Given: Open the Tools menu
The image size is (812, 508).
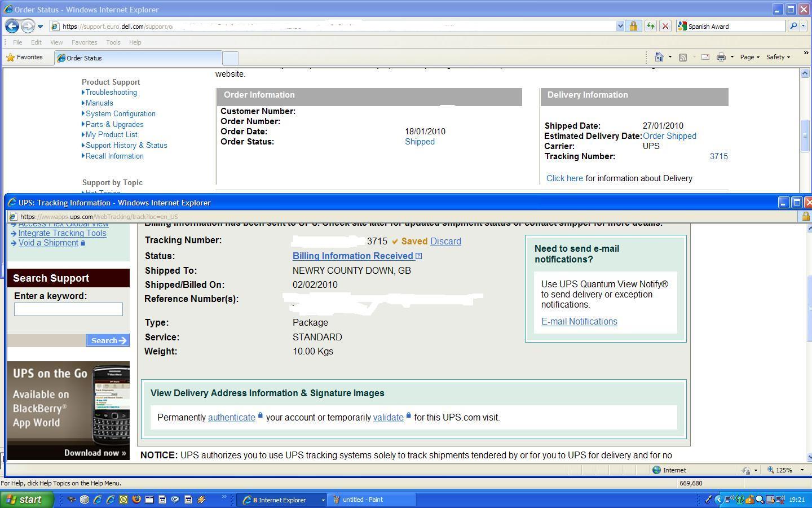Looking at the screenshot, I should 113,42.
